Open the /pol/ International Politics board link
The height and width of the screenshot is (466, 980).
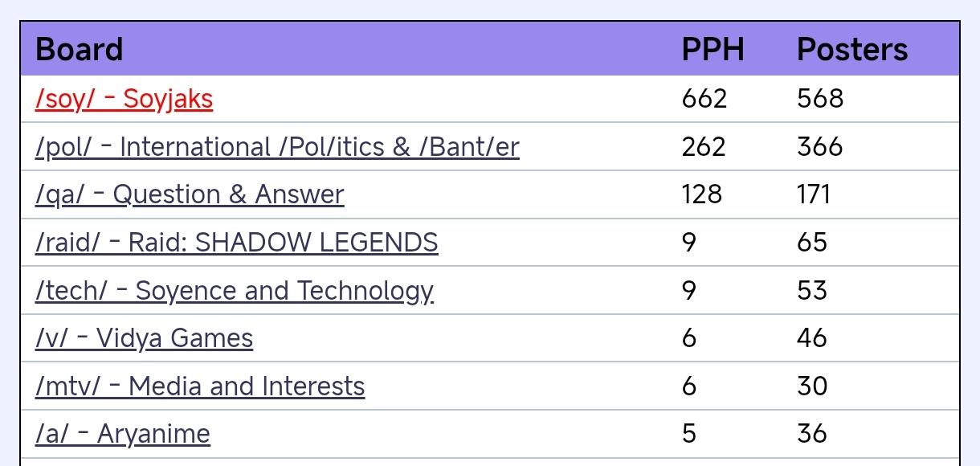coord(277,147)
